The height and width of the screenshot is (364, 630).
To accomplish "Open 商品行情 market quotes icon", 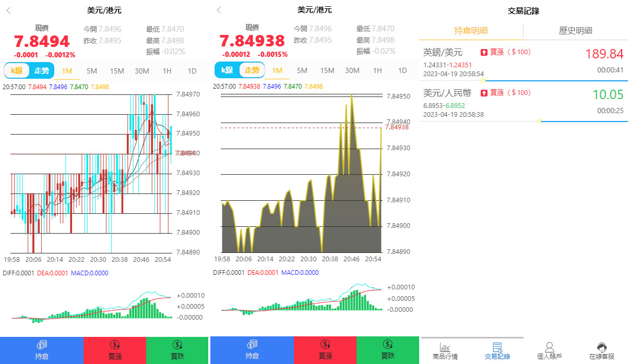I will tap(445, 351).
